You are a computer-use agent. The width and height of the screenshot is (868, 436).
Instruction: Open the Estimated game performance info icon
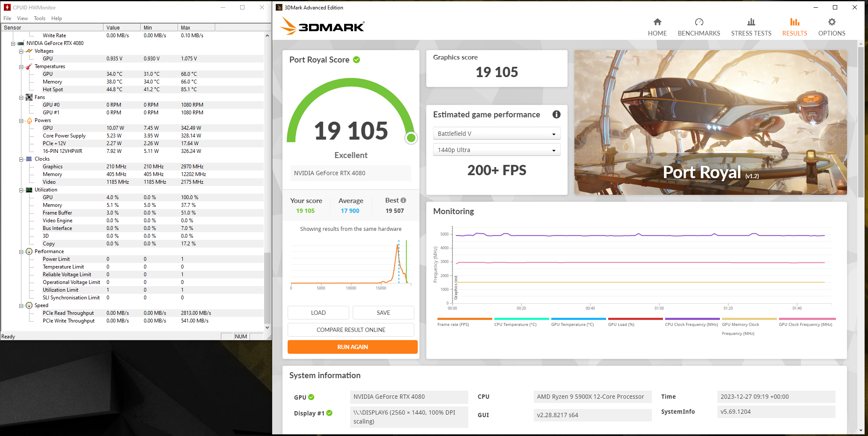556,114
